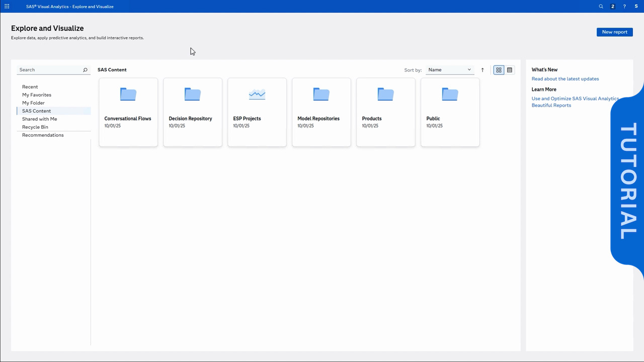This screenshot has width=644, height=362.
Task: Open the help question mark icon
Action: [x=624, y=7]
